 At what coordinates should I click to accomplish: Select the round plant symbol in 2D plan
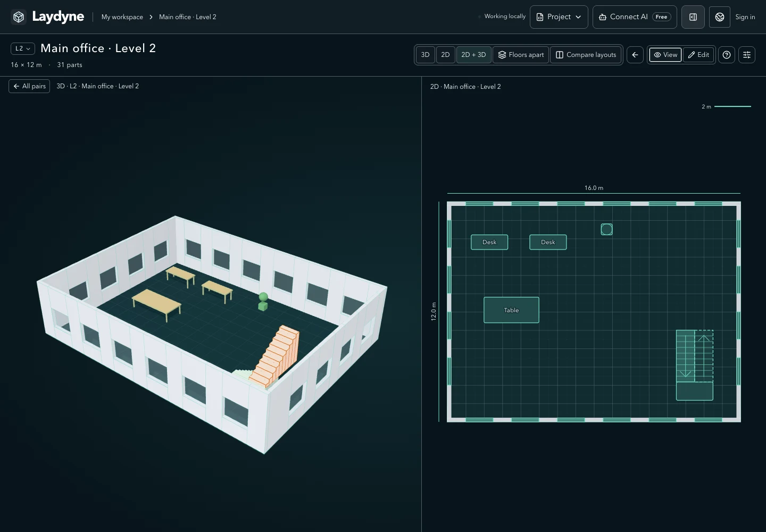point(606,229)
